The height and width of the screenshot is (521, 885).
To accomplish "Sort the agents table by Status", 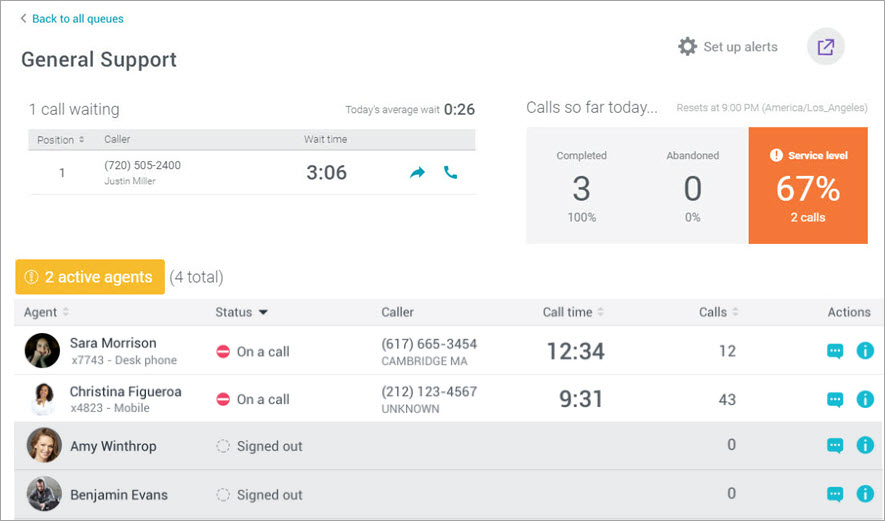I will (x=241, y=312).
